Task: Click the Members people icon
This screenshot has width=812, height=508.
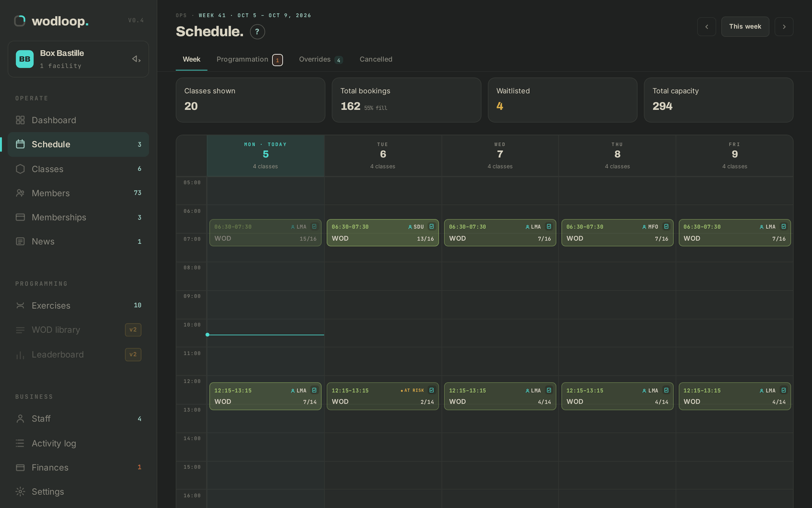Action: [x=20, y=193]
